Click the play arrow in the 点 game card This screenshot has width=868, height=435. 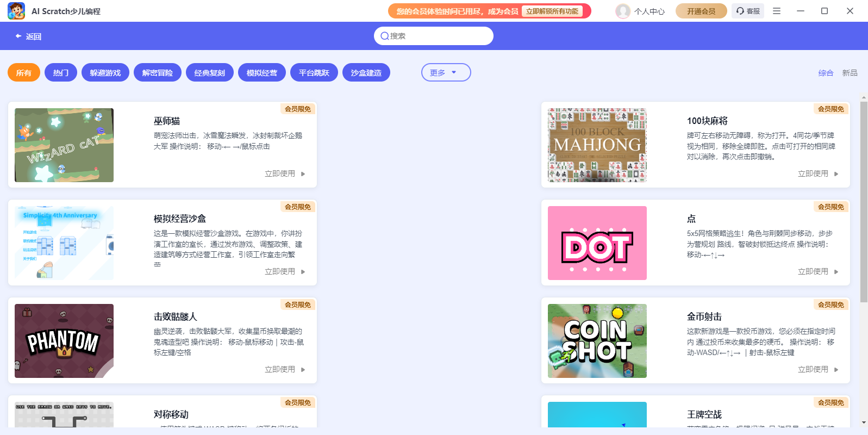point(836,272)
